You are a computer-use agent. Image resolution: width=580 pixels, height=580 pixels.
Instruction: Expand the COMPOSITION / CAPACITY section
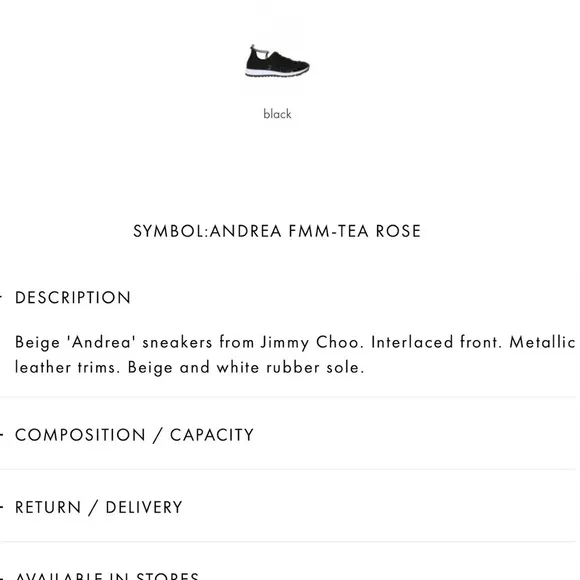pos(134,435)
